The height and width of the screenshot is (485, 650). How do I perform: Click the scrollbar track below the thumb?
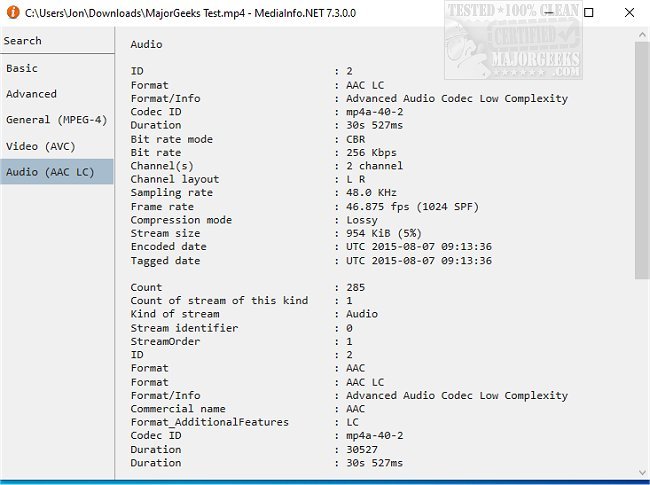point(641,380)
